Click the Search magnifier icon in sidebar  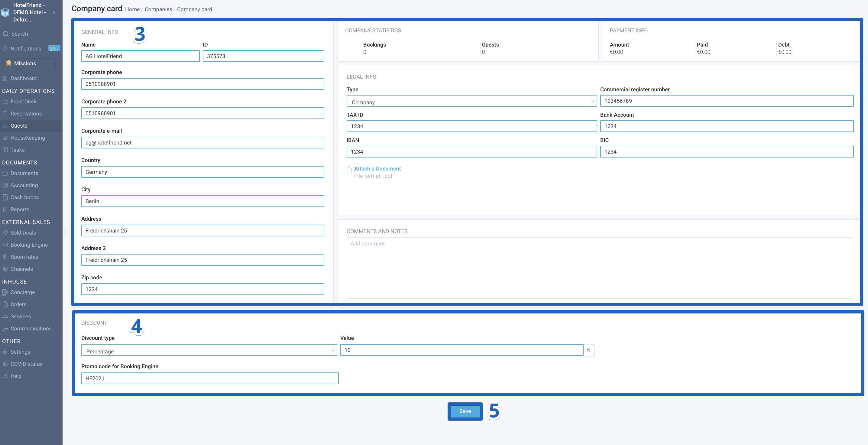pos(5,34)
